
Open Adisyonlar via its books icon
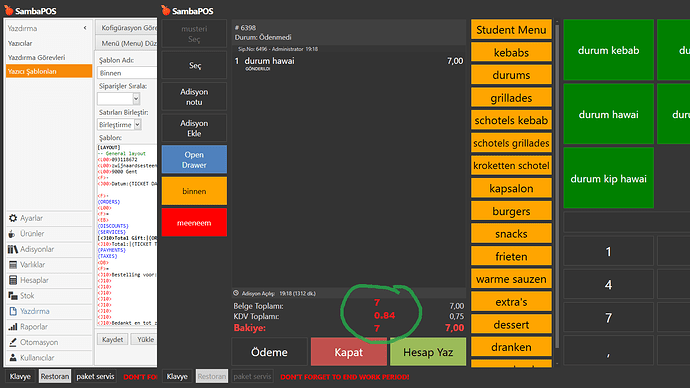(13, 249)
